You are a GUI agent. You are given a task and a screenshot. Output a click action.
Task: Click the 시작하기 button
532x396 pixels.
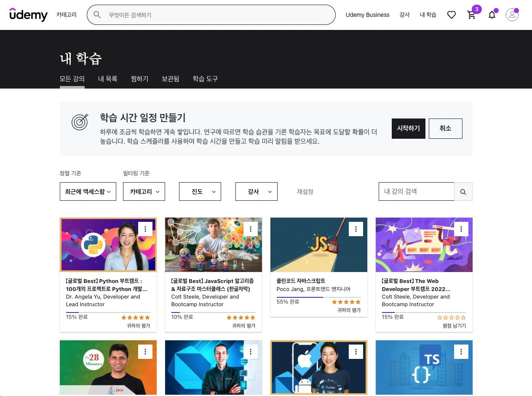pyautogui.click(x=409, y=129)
